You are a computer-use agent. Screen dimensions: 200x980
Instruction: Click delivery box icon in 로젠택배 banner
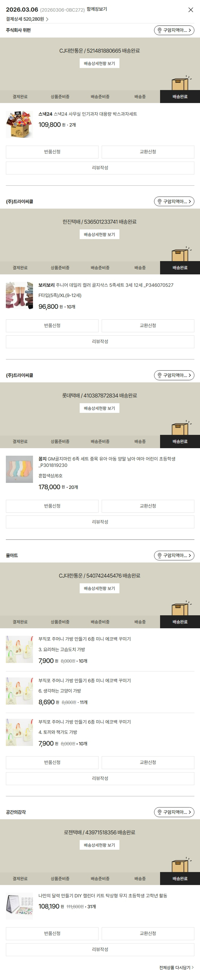point(181,865)
